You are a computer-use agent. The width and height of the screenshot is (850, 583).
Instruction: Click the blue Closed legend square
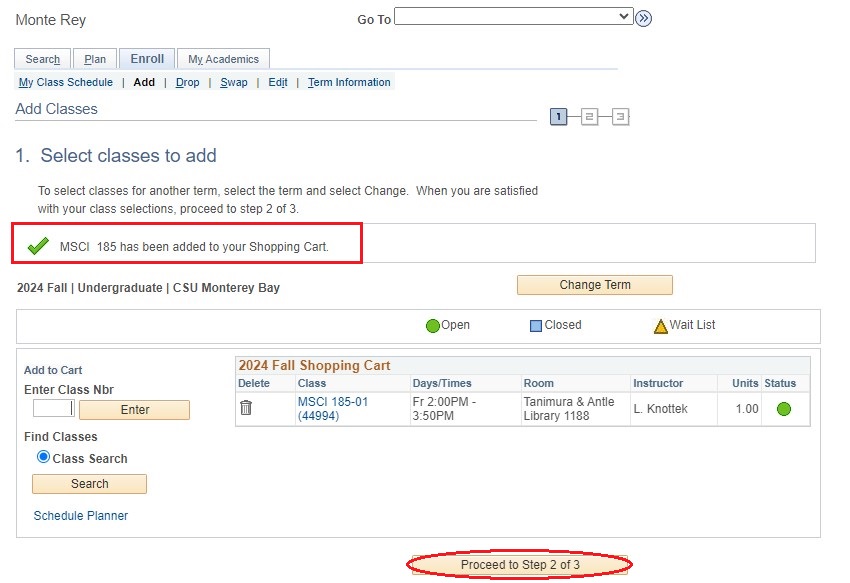(x=535, y=324)
